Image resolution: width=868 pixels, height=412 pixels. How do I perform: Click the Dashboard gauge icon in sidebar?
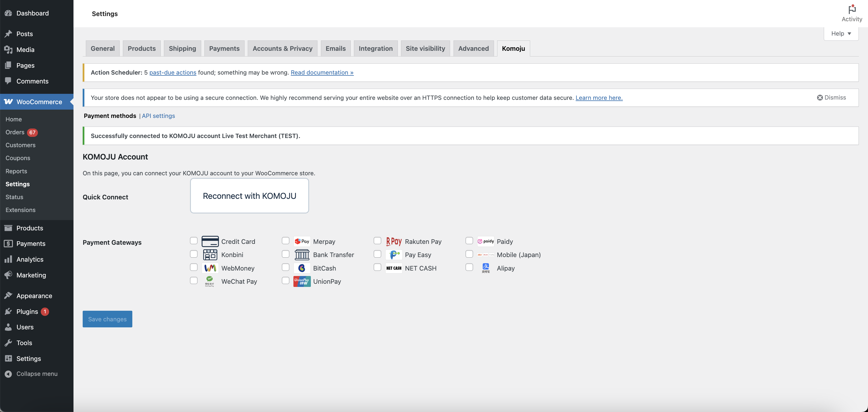coord(8,13)
